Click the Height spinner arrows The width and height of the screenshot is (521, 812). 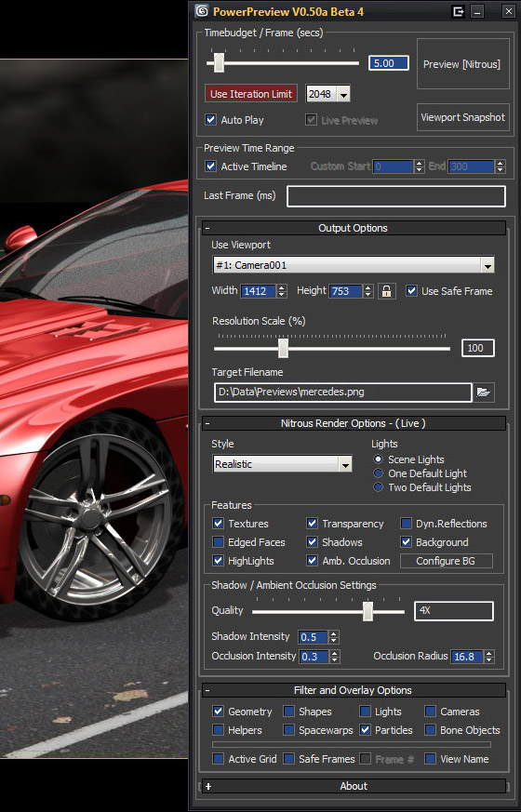click(368, 291)
